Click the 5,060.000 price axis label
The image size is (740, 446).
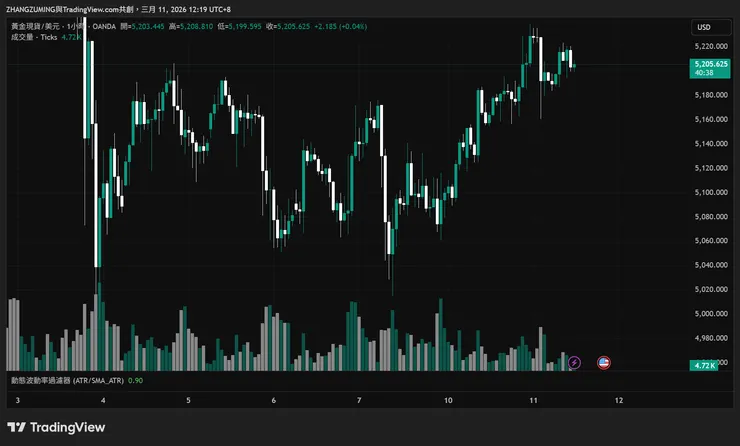pyautogui.click(x=711, y=241)
